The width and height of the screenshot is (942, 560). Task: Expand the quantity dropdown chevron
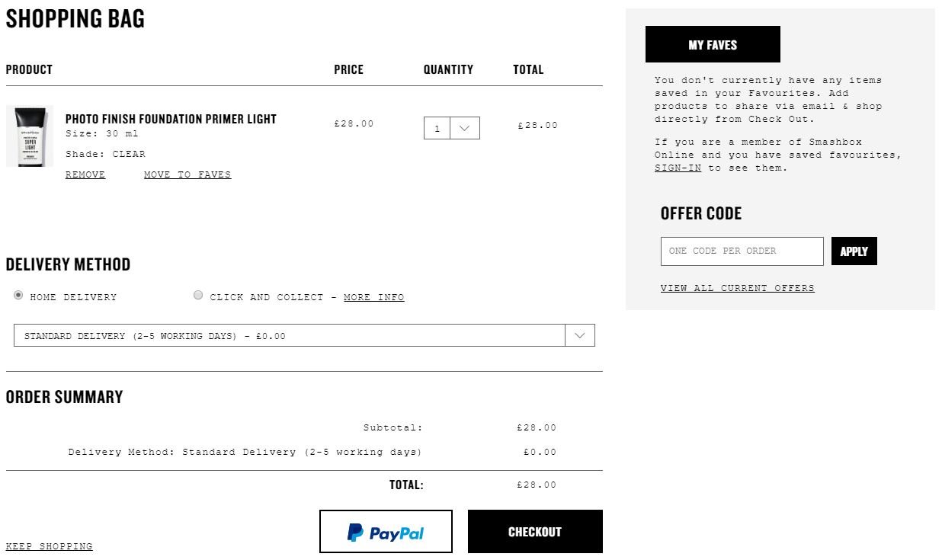[x=465, y=128]
